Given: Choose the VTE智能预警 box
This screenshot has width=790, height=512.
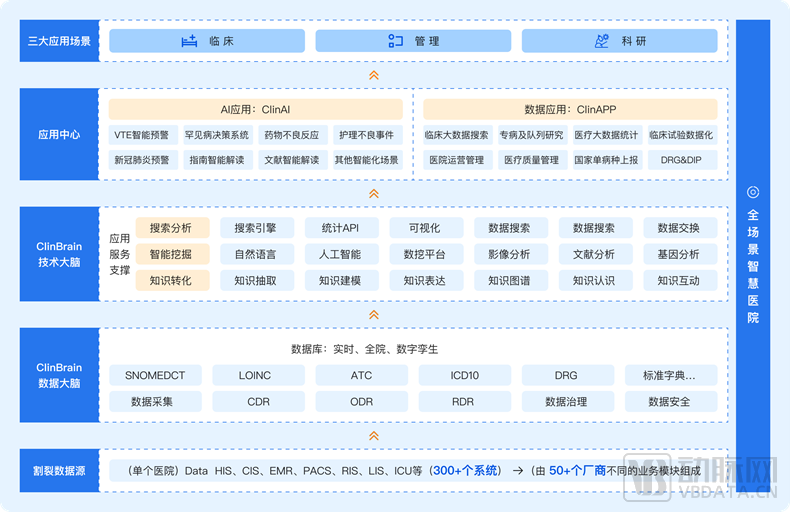Looking at the screenshot, I should click(143, 135).
